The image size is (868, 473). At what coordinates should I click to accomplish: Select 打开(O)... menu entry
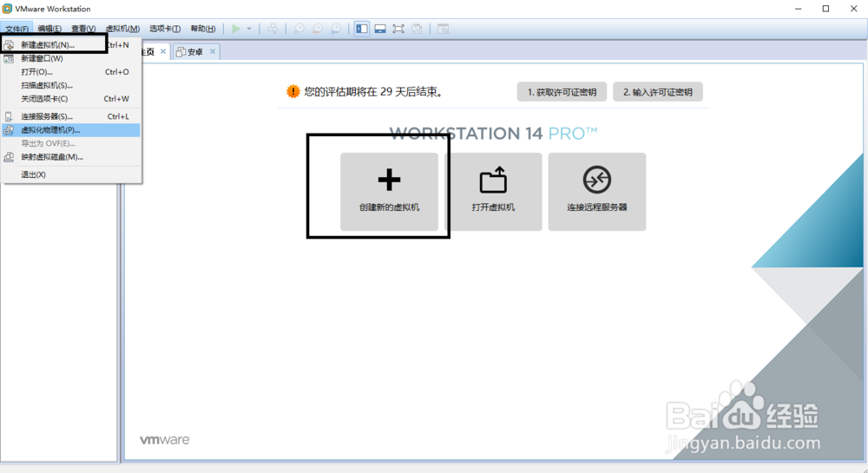[71, 72]
